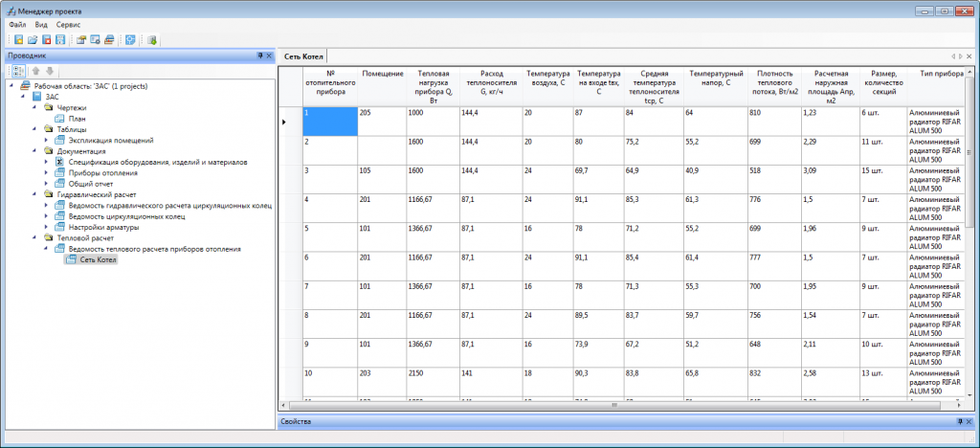Image resolution: width=980 pixels, height=448 pixels.
Task: Select Сеть Котел in the tree
Action: coord(99,260)
